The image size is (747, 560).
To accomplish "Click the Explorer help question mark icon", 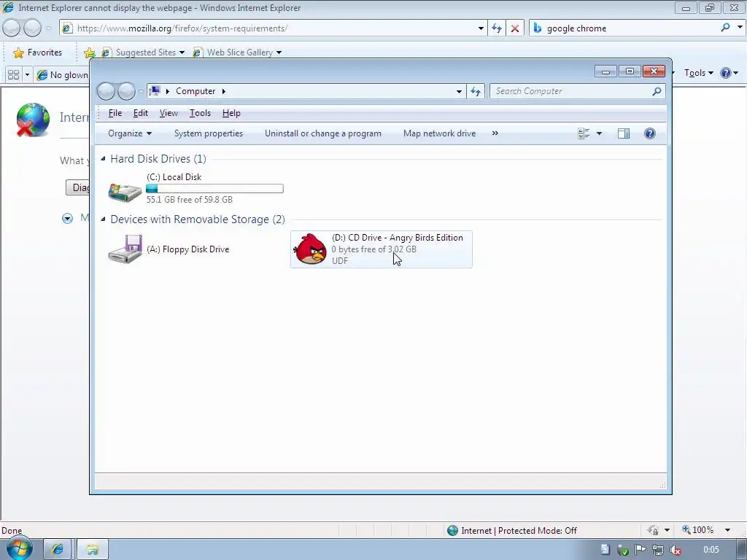I will click(649, 133).
